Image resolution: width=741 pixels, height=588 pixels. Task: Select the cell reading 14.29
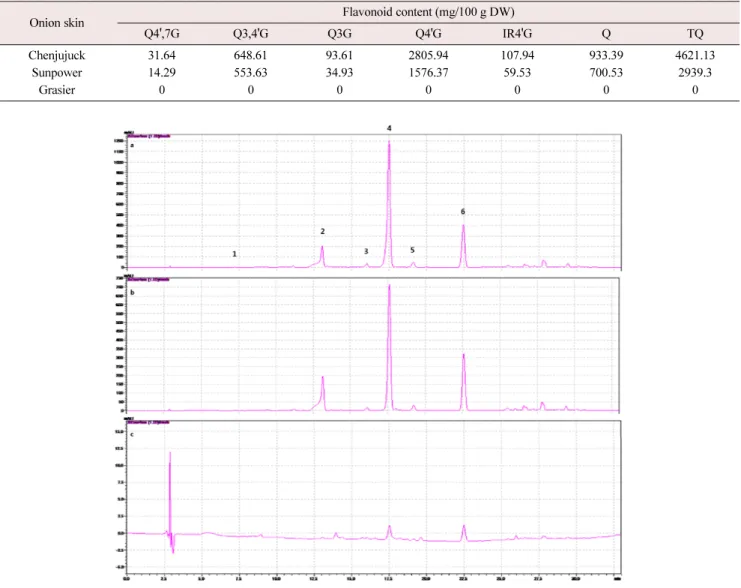pyautogui.click(x=162, y=73)
